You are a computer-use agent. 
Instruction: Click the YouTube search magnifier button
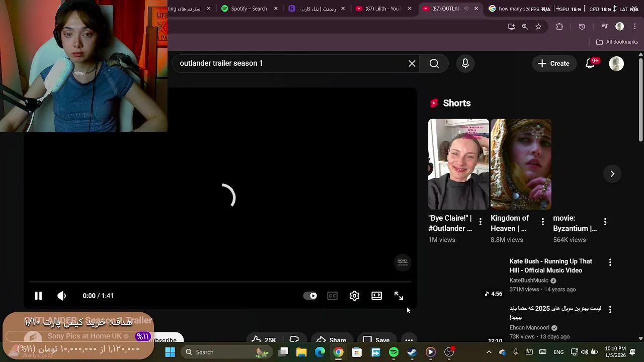tap(434, 63)
